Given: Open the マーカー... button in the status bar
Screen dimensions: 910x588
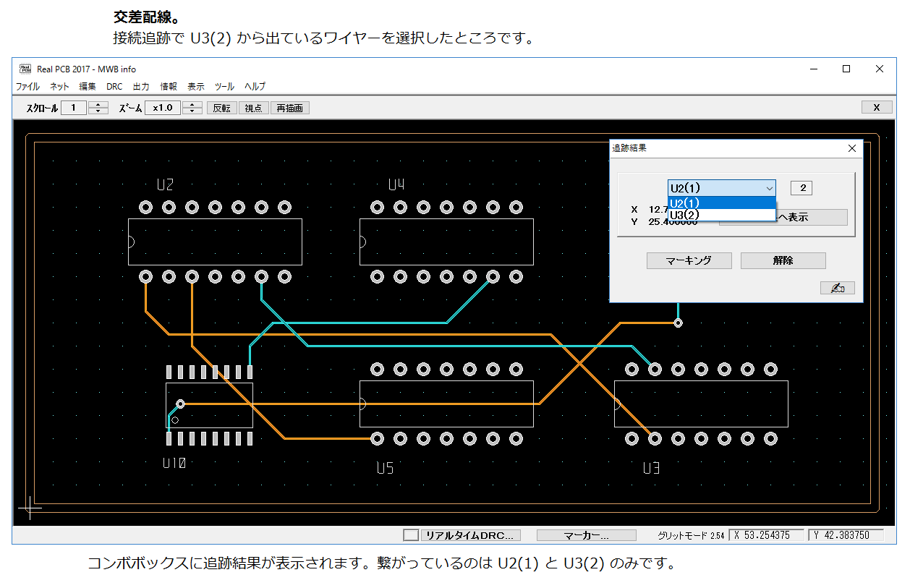Looking at the screenshot, I should [586, 535].
